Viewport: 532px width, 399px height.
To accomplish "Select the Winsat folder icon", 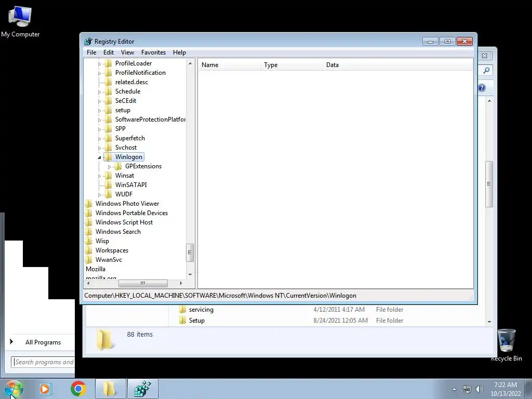I will (x=108, y=176).
